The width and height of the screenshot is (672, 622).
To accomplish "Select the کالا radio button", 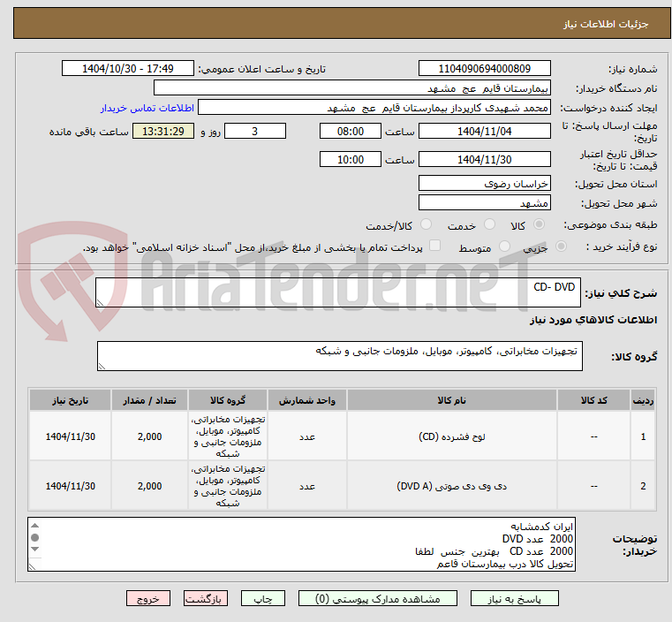I will 540,224.
